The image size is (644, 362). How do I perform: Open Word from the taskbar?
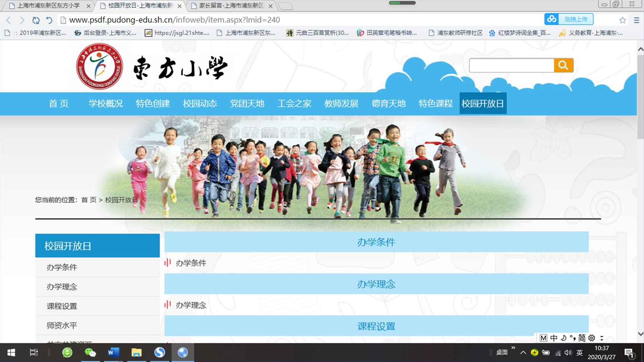point(113,353)
